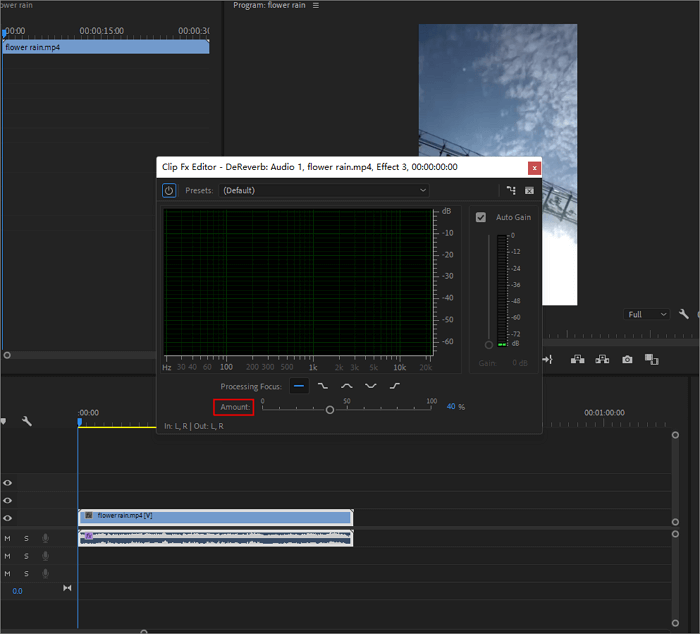The width and height of the screenshot is (700, 634).
Task: Click the channel routing icon in DeReverb editor
Action: [511, 191]
